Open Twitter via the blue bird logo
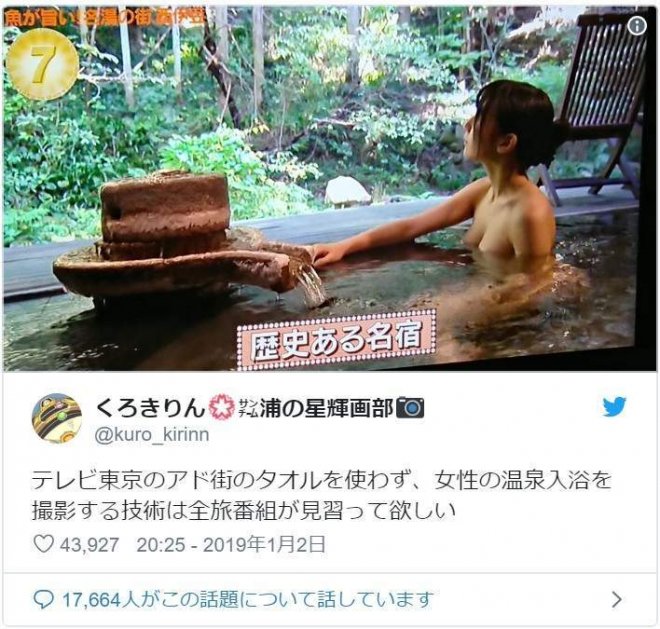Screen dimensions: 660x629 614,407
